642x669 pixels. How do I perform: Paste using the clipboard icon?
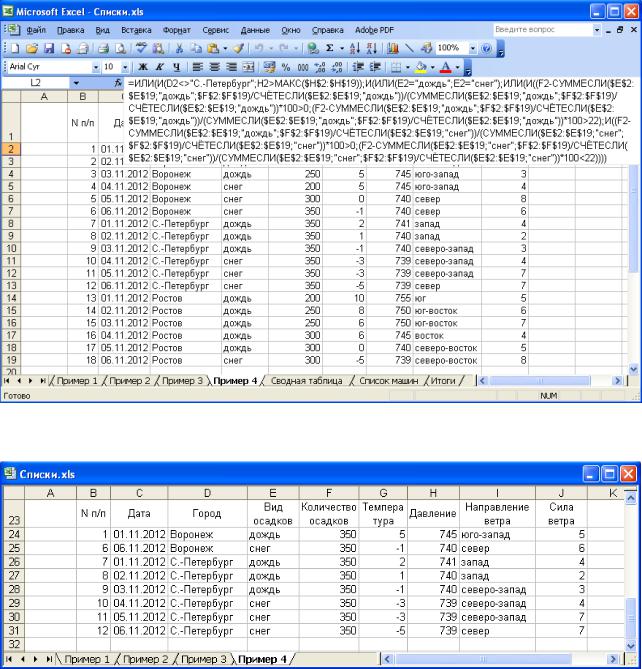213,48
